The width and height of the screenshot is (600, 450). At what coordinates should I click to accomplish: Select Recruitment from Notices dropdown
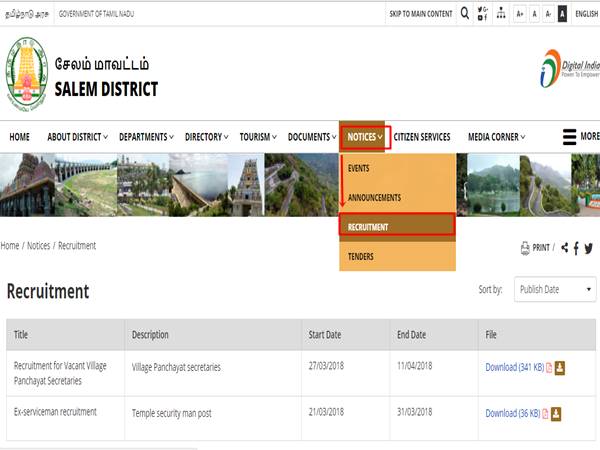coord(397,227)
